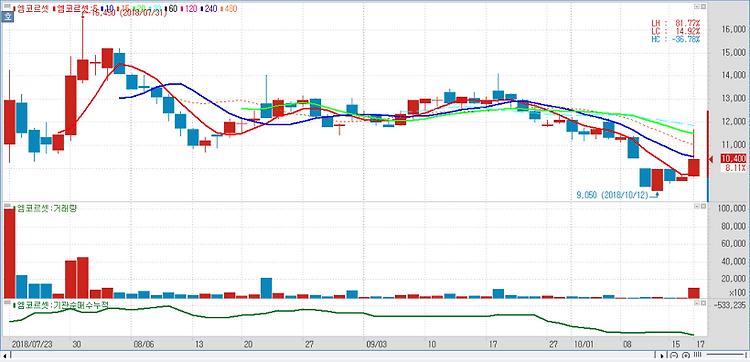Click the 16,000 price axis label
The height and width of the screenshot is (362, 750).
[x=733, y=30]
